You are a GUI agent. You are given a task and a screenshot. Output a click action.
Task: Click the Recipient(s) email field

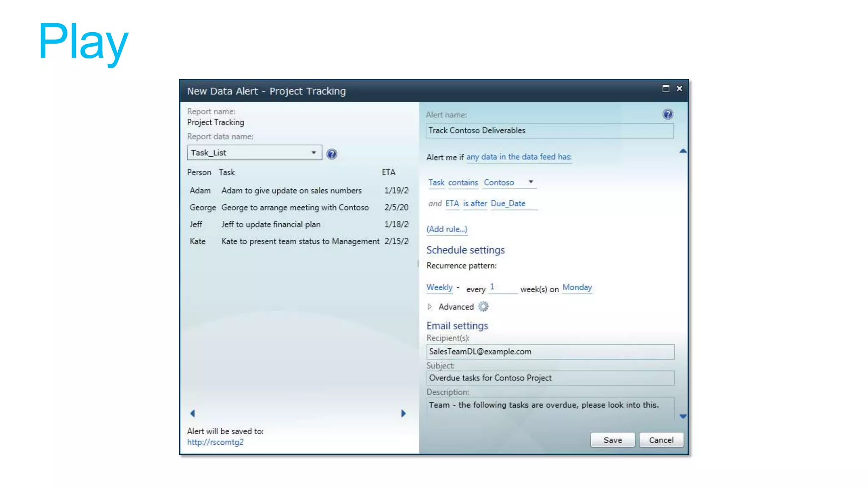[x=550, y=352]
